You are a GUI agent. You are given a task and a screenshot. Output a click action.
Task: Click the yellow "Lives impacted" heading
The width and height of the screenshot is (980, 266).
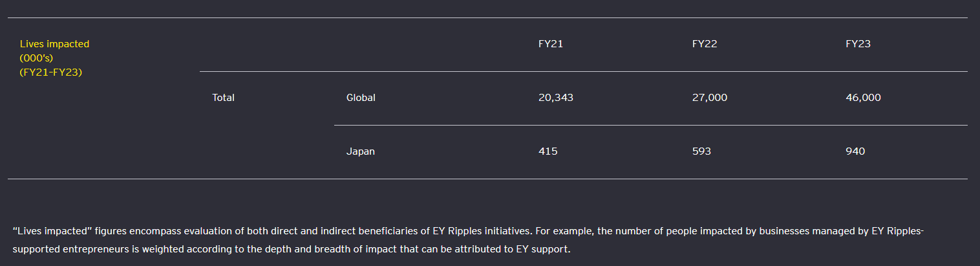point(54,44)
